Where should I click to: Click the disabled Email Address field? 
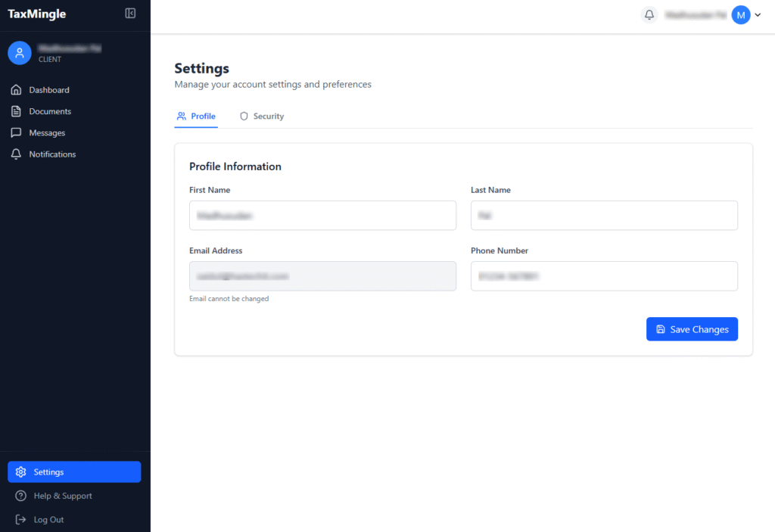(322, 276)
